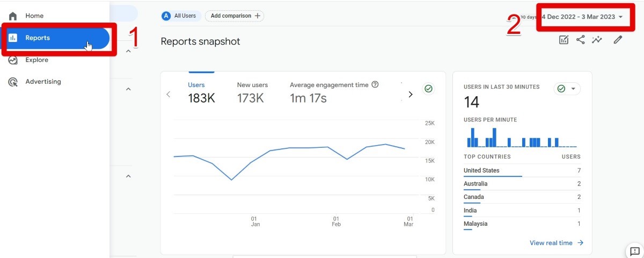Click the All Users segment chip
Image resolution: width=644 pixels, height=258 pixels.
tap(181, 16)
